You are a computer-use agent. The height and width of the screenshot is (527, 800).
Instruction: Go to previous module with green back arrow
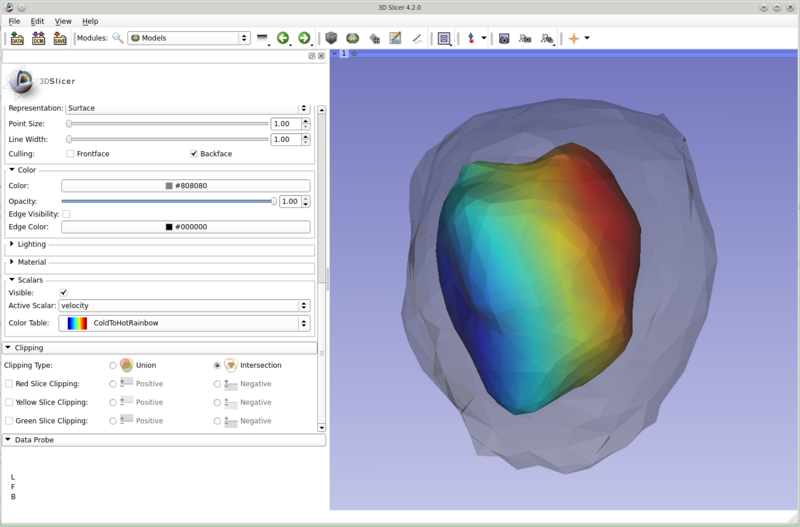point(283,39)
